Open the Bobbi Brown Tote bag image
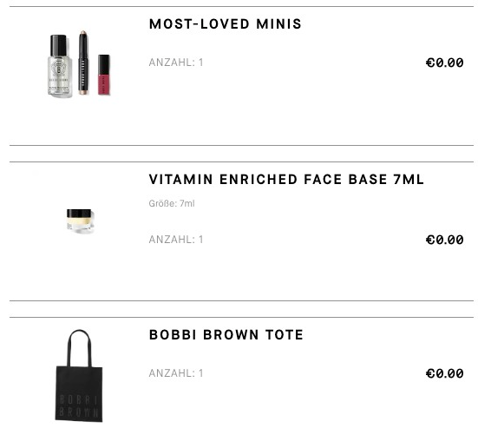 (x=79, y=376)
